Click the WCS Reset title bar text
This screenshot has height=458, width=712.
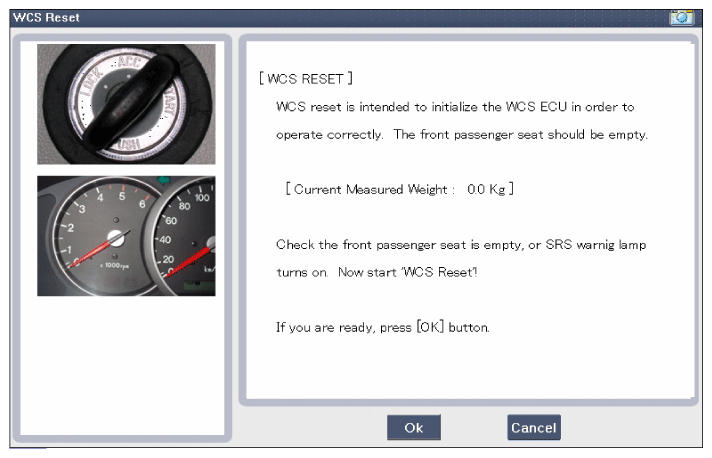46,18
